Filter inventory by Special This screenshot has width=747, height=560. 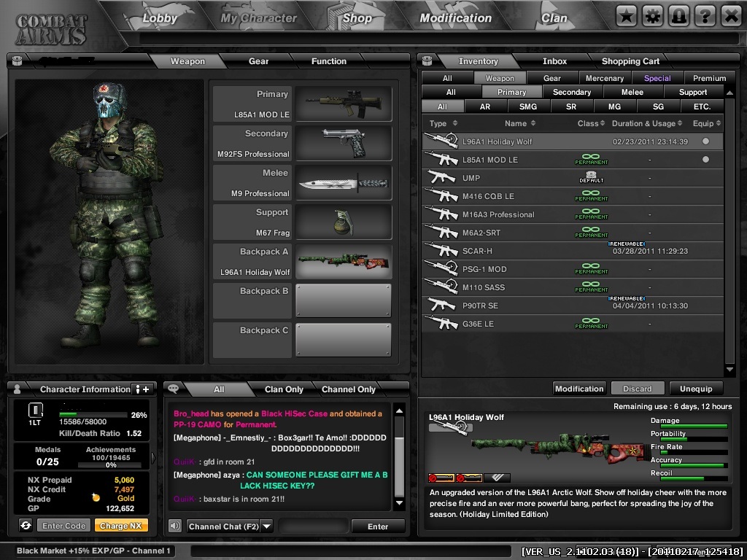point(657,78)
